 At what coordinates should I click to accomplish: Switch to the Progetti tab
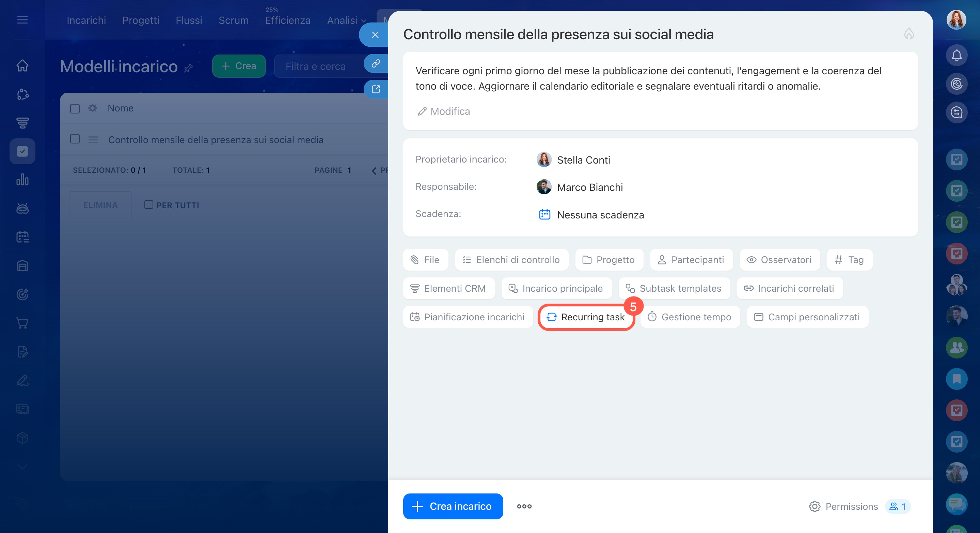coord(141,20)
